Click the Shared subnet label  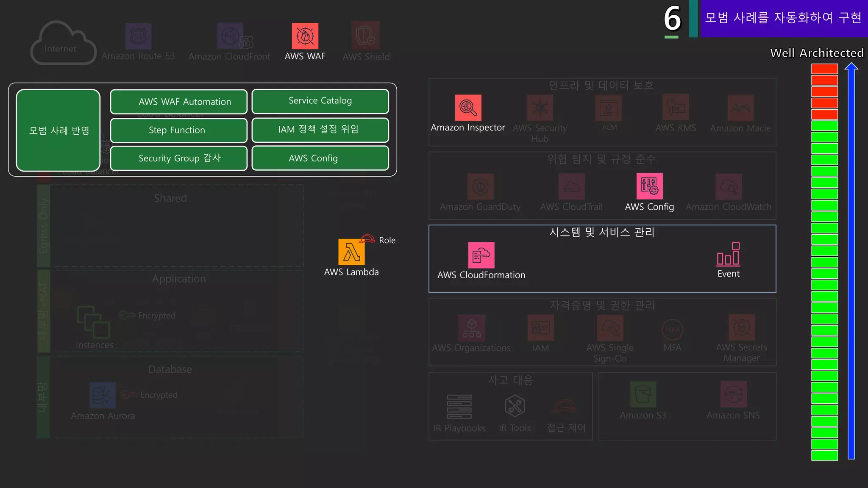point(170,198)
